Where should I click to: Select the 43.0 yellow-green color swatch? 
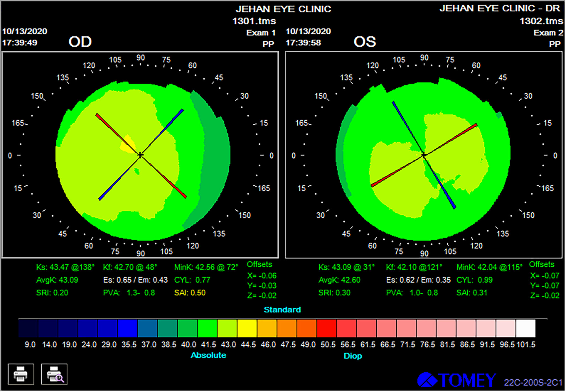pyautogui.click(x=227, y=328)
